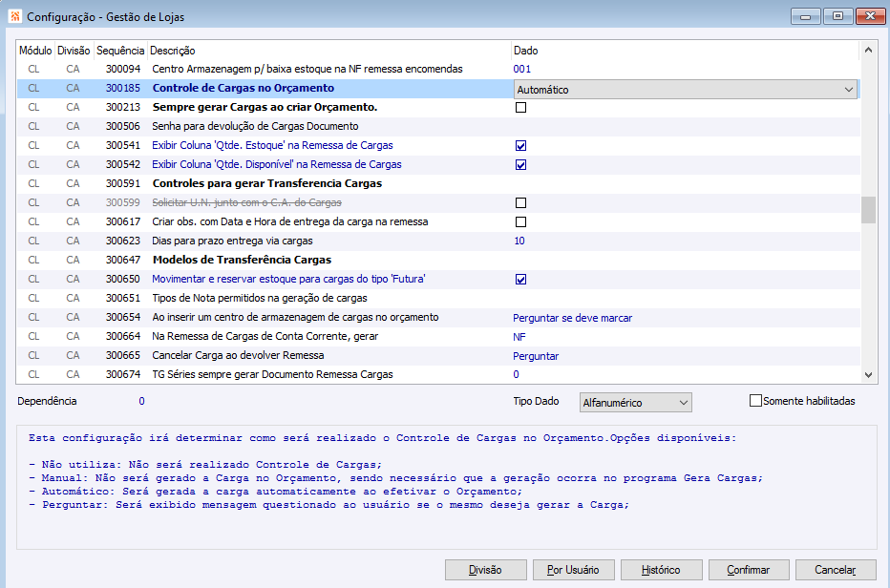Sort by 'Divisão' column header

[x=74, y=51]
